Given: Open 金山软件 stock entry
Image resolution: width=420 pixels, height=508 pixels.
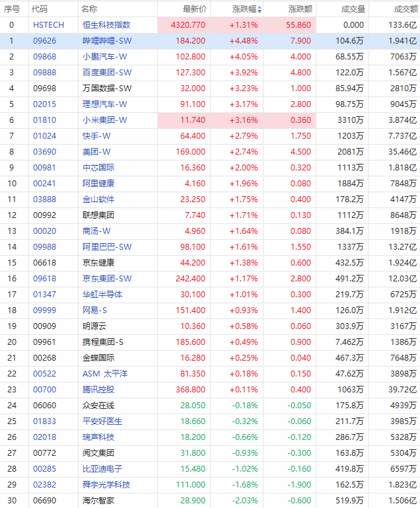Looking at the screenshot, I should point(98,200).
